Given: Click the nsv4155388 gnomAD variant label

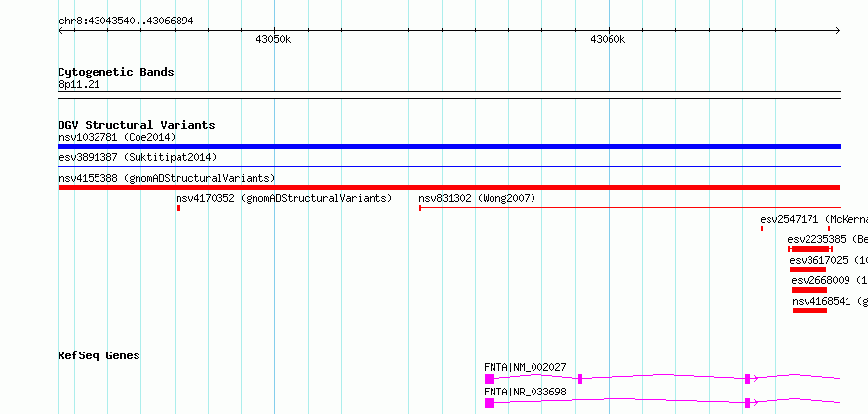Looking at the screenshot, I should (167, 178).
